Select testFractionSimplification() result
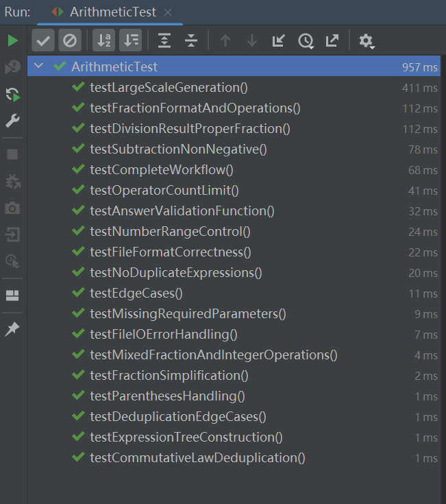Image resolution: width=446 pixels, height=504 pixels. (x=234, y=376)
